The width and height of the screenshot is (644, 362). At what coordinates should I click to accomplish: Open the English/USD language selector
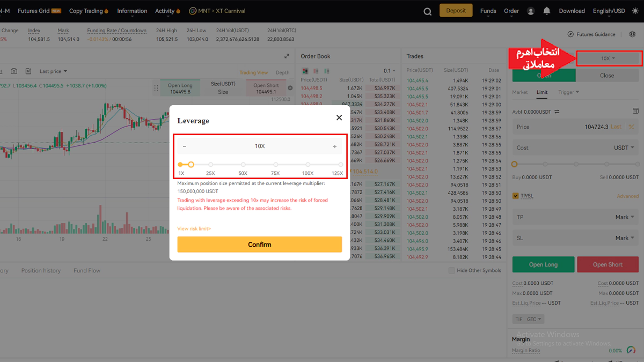pyautogui.click(x=609, y=11)
